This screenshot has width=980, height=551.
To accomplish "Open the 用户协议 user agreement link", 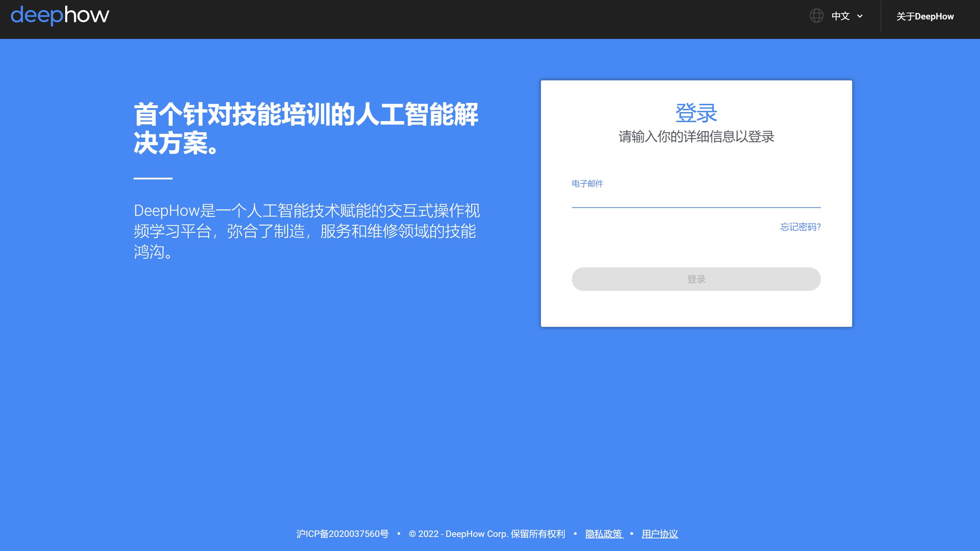I will tap(659, 534).
